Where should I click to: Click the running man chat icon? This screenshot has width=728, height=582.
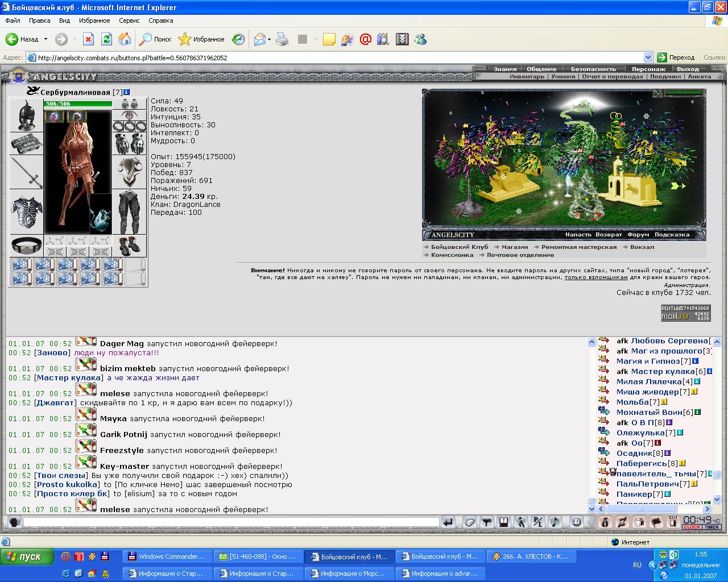521,522
